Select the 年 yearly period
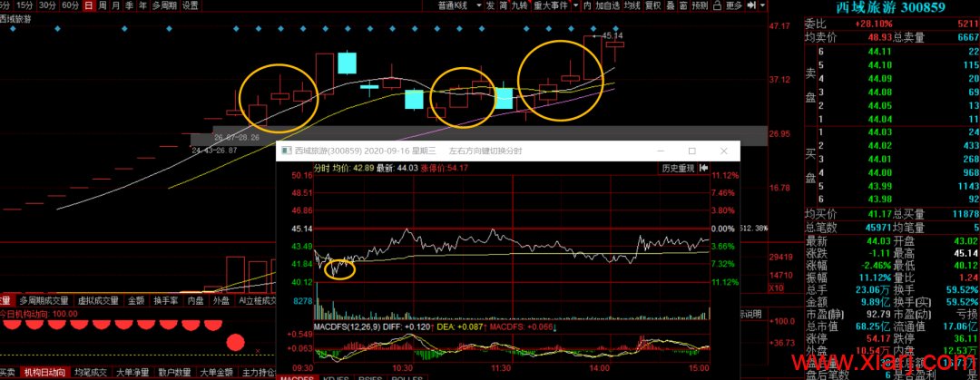The height and width of the screenshot is (380, 980). point(142,5)
